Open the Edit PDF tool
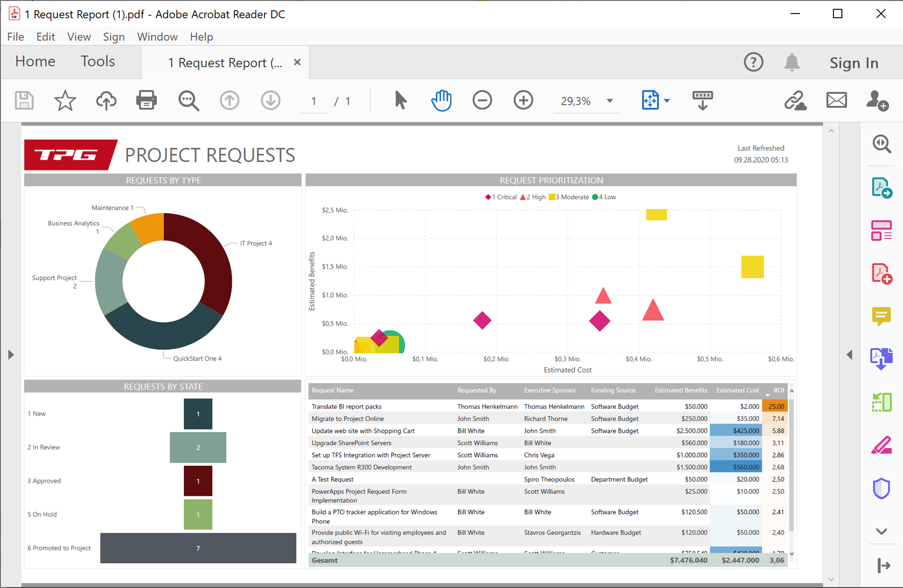This screenshot has height=588, width=903. [x=882, y=230]
